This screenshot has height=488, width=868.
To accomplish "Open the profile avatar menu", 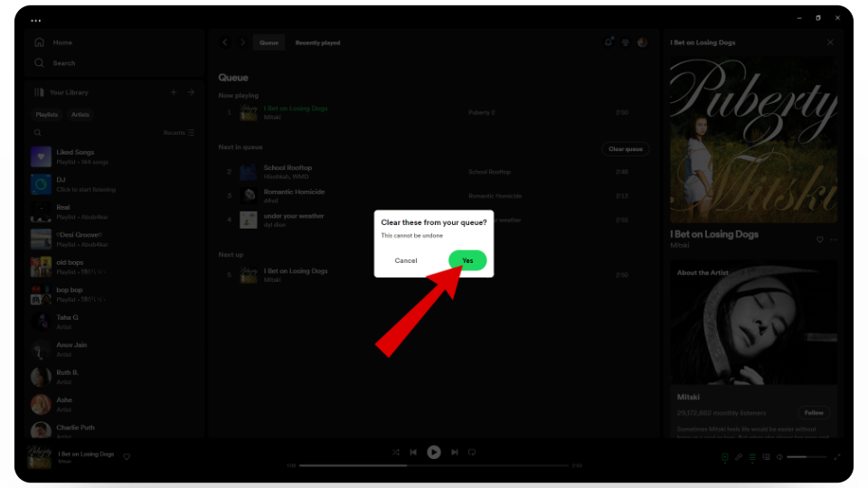I will (x=643, y=42).
